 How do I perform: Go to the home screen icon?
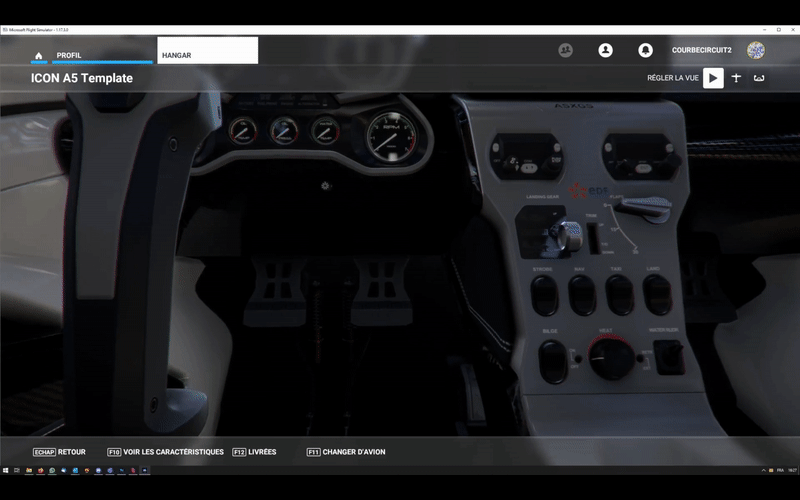point(39,56)
